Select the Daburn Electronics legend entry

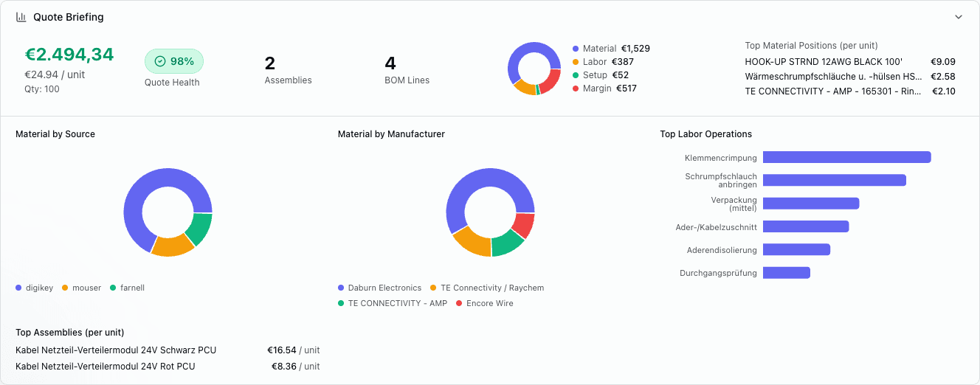(x=379, y=288)
